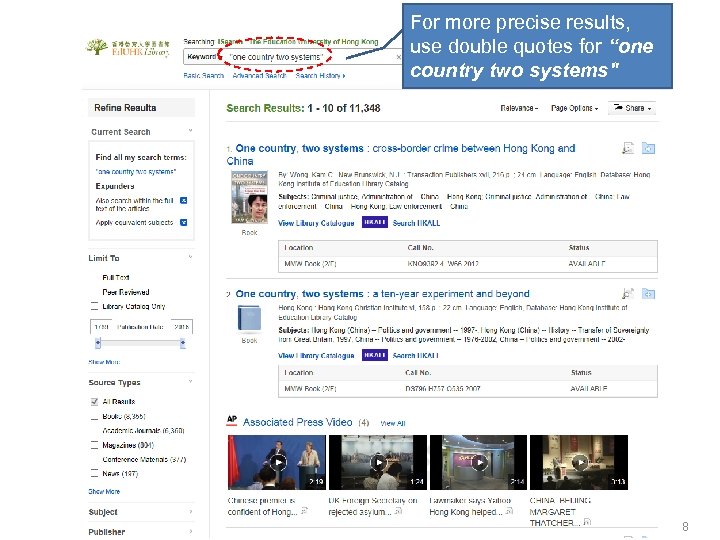Viewport: 720px width, 540px height.
Task: Open 'One country, two systems: cross-border crime' title
Action: 401,154
